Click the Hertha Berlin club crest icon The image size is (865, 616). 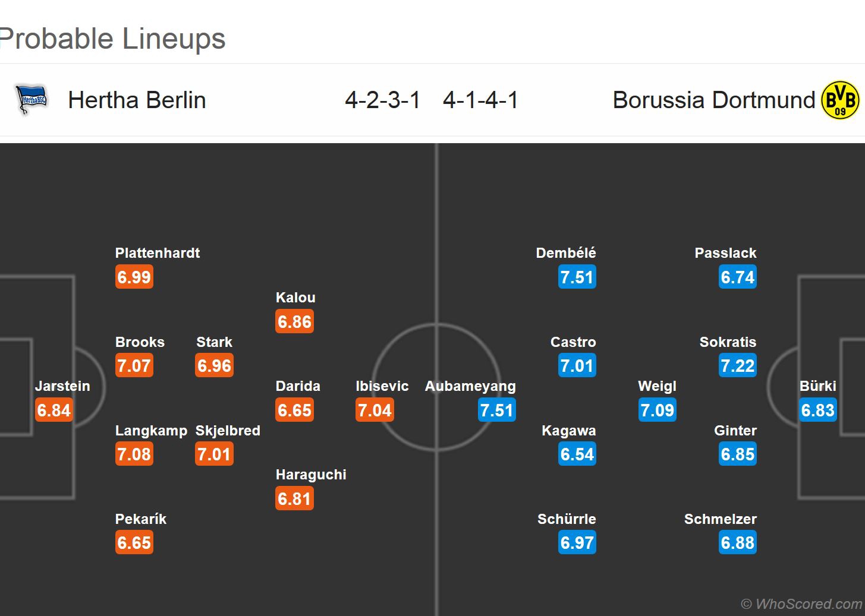click(32, 100)
